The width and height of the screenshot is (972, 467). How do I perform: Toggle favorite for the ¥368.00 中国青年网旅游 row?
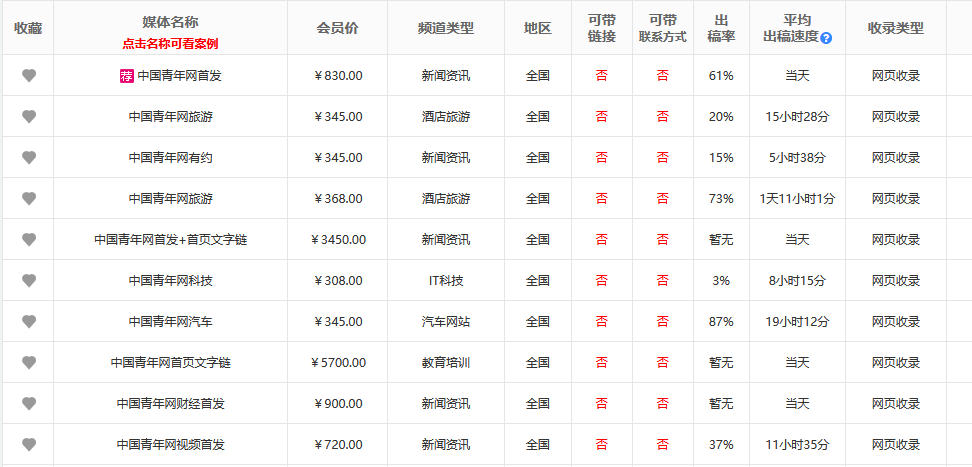pyautogui.click(x=29, y=199)
